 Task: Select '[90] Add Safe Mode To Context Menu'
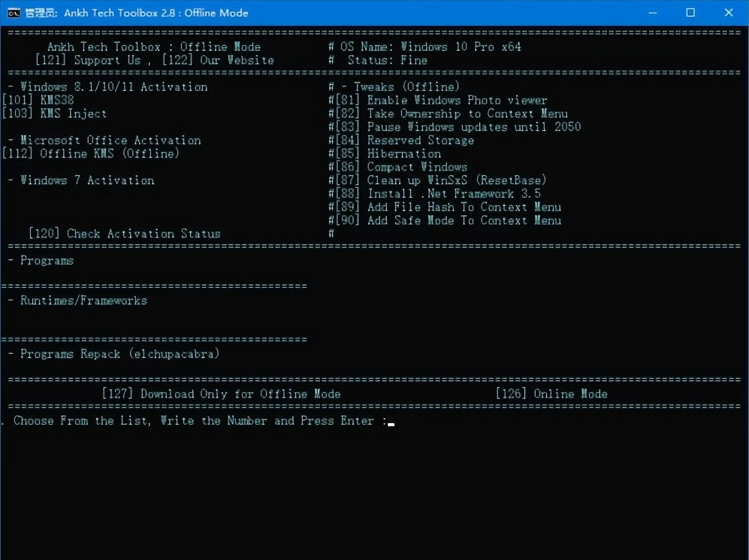(x=448, y=220)
